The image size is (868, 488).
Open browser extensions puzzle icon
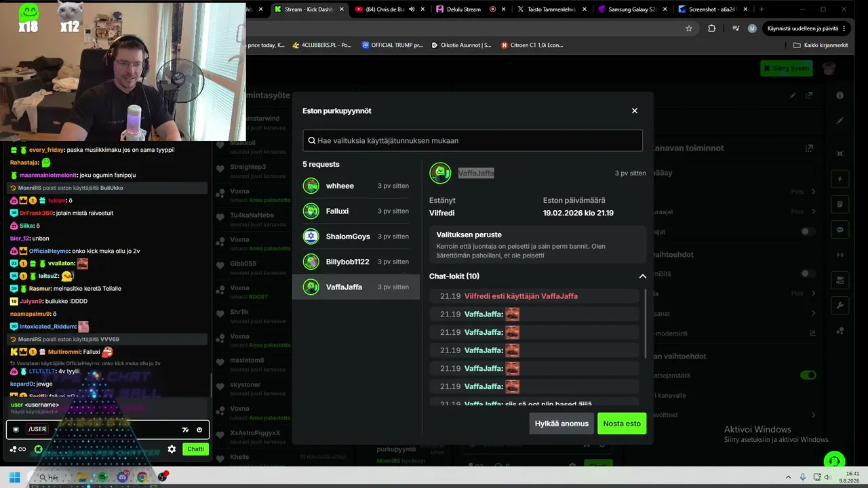pyautogui.click(x=711, y=28)
